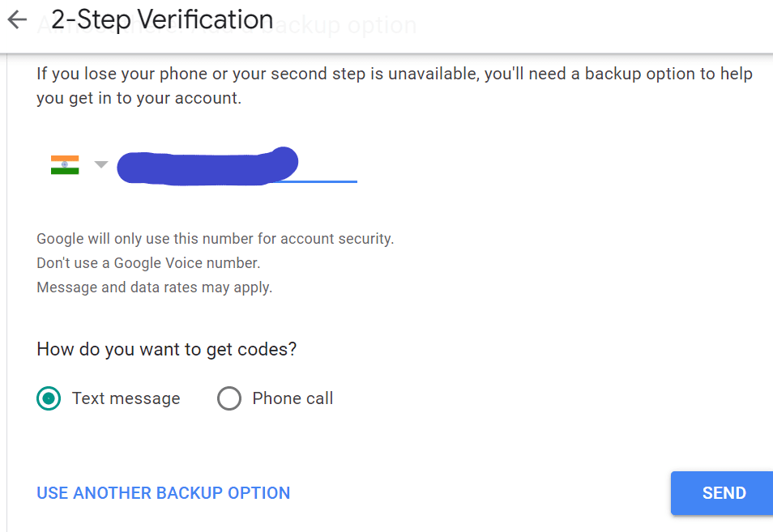Click "Message and data rates may apply" text
The image size is (773, 532).
pyautogui.click(x=154, y=287)
